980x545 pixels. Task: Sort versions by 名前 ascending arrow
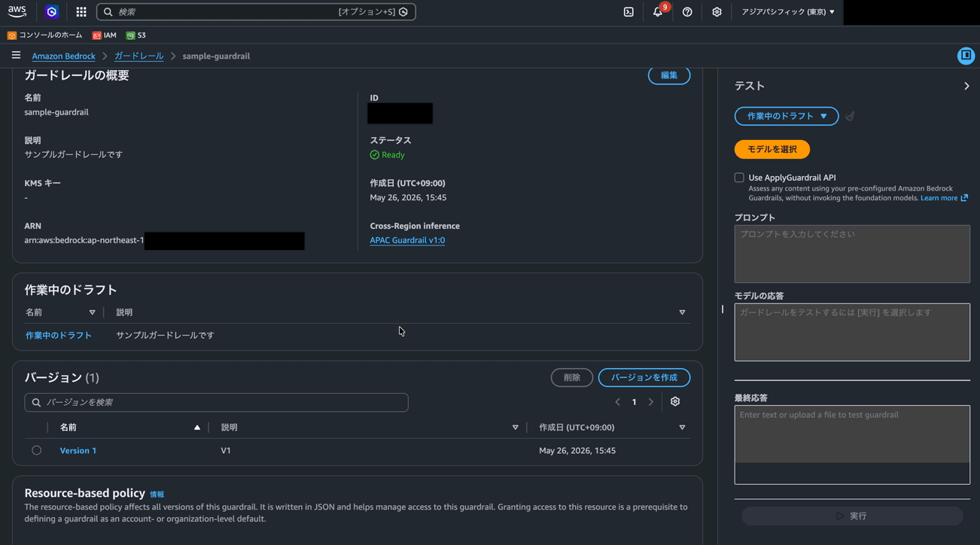[x=197, y=428]
